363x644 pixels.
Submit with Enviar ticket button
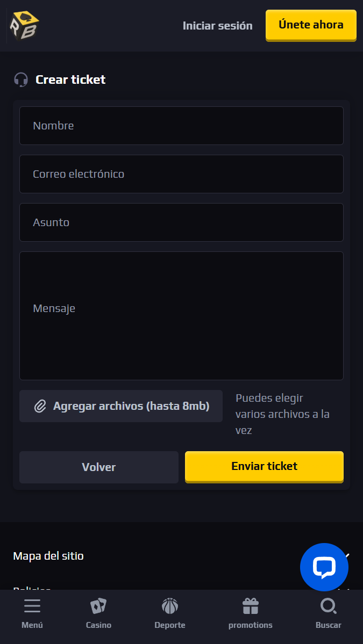(x=264, y=466)
